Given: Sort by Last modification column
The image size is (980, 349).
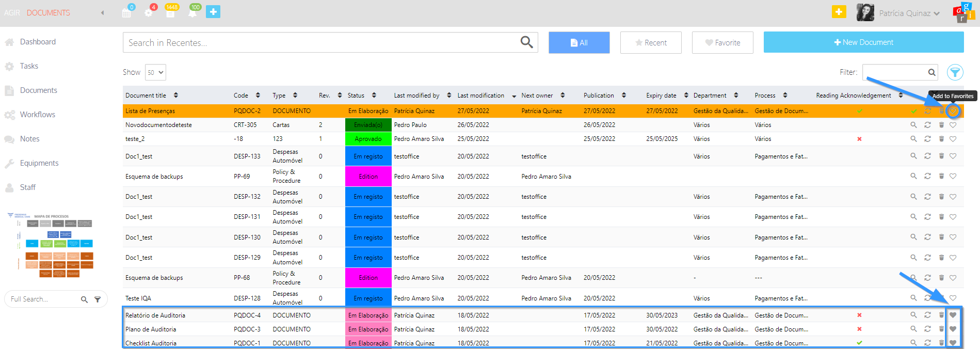Looking at the screenshot, I should (487, 96).
